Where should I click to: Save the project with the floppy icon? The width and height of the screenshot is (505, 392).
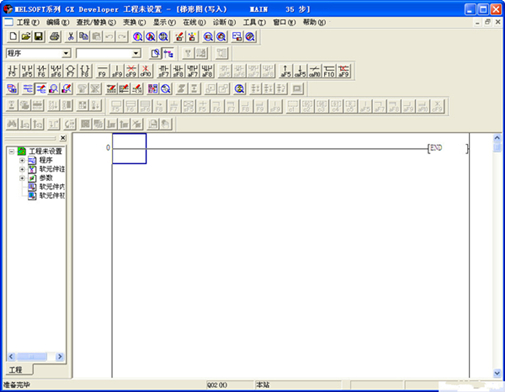(x=38, y=36)
